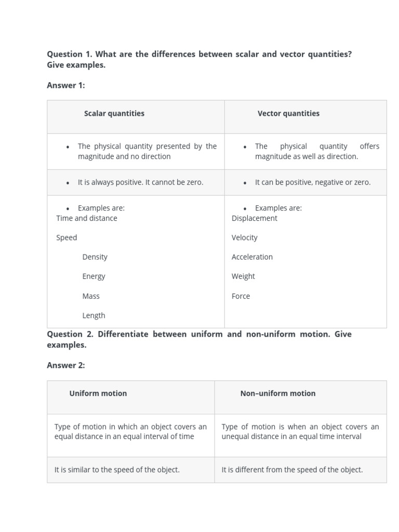
Task: Click the word 'Displacement' in the vector examples
Action: [254, 218]
